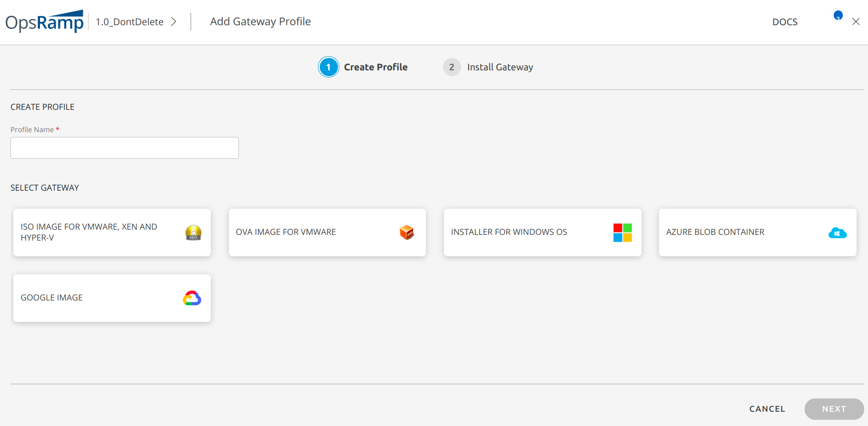
Task: Close the Add Gateway Profile dialog
Action: (856, 21)
